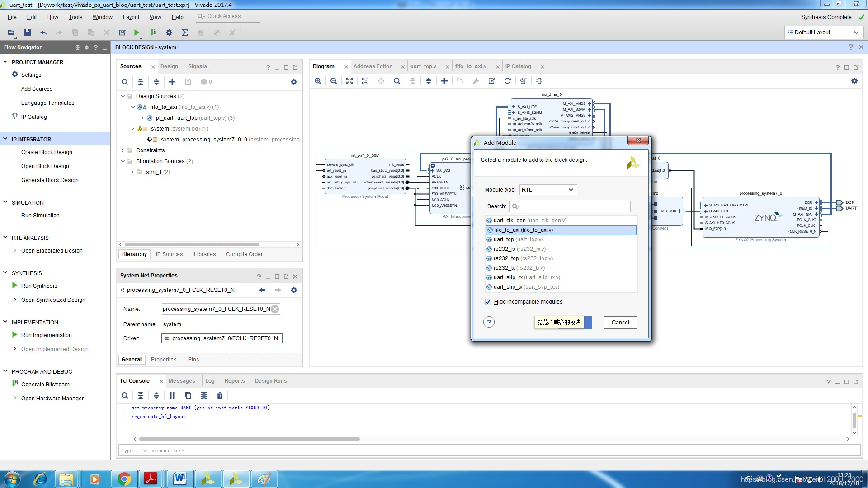
Task: Open help icon in Add Module dialog
Action: [489, 322]
